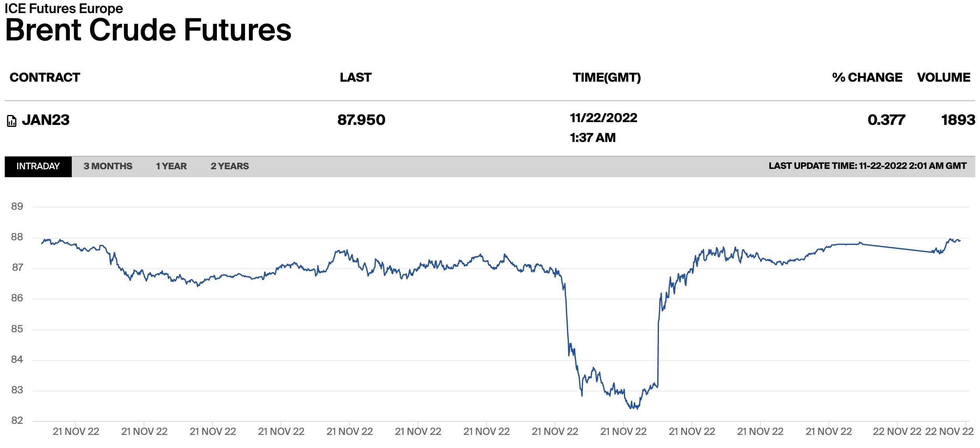The image size is (980, 448).
Task: Switch to the 3 MONTHS tab
Action: (108, 167)
